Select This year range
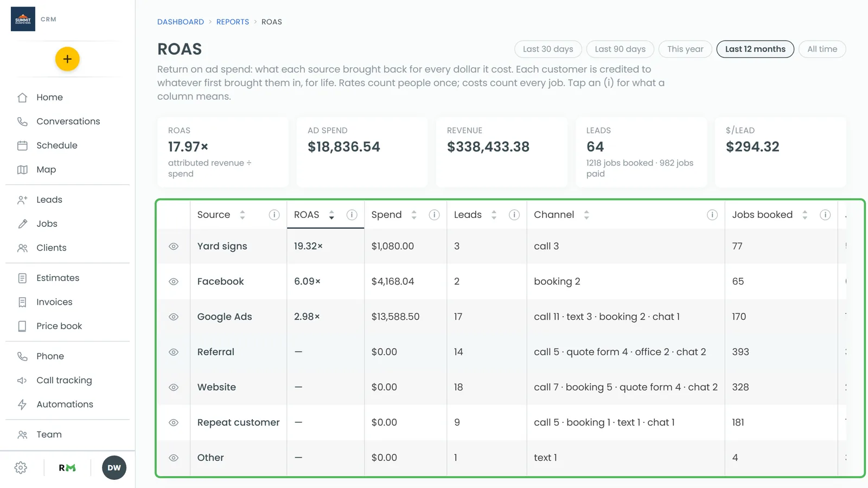 point(685,49)
